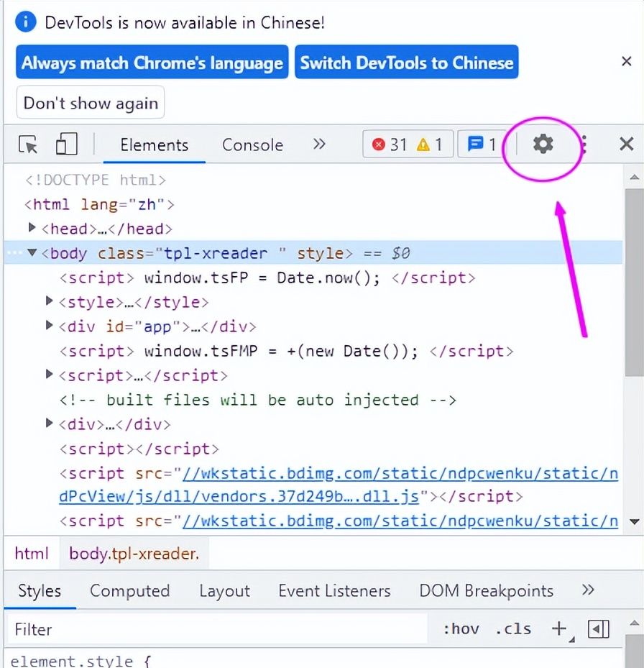This screenshot has width=644, height=668.
Task: Toggle the :hov element state panel
Action: (x=461, y=629)
